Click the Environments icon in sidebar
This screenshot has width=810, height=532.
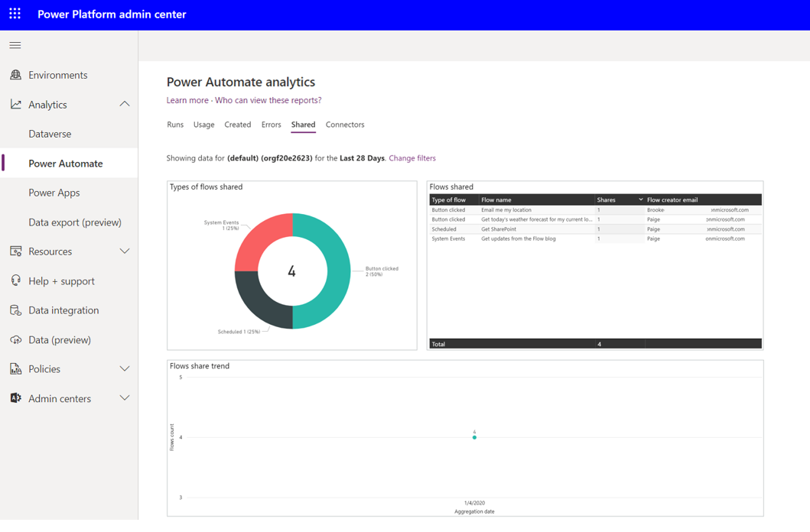(15, 75)
